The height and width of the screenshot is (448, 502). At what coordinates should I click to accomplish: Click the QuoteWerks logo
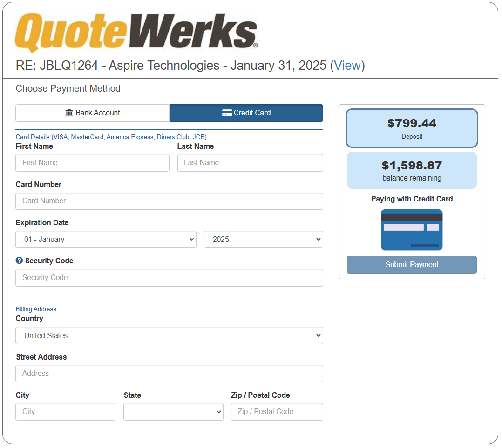point(136,32)
